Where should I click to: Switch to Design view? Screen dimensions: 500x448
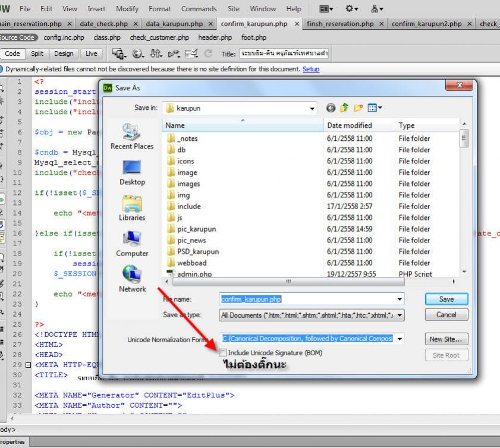(64, 53)
